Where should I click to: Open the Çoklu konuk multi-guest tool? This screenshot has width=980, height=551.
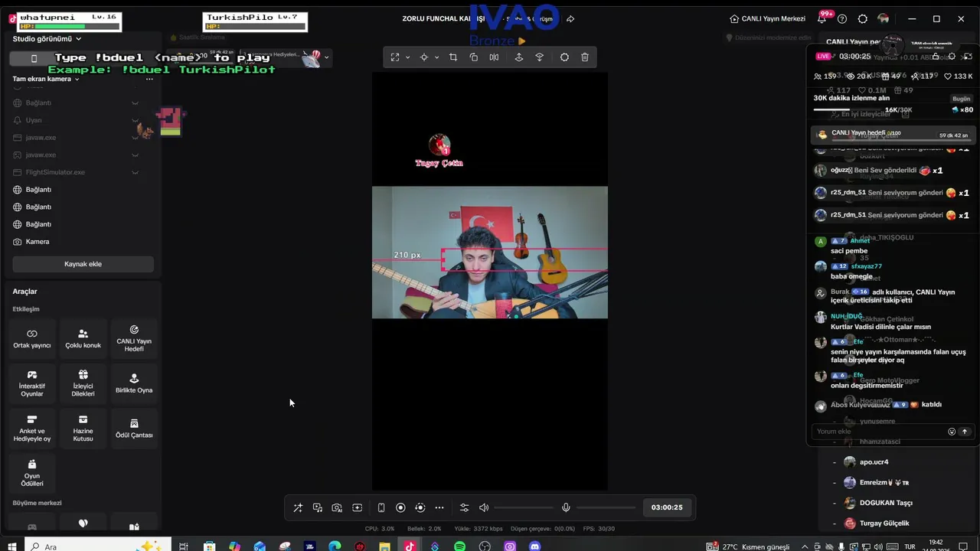[x=83, y=338]
